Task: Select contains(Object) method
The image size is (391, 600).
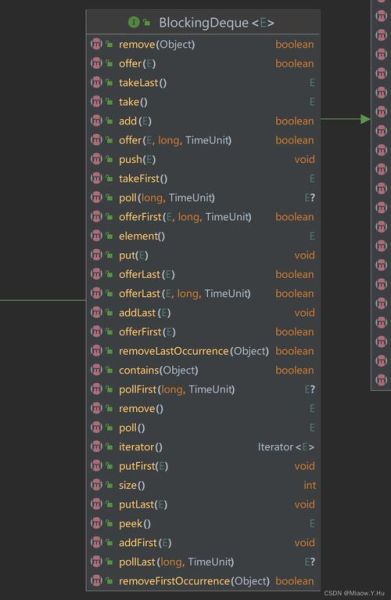Action: 158,370
